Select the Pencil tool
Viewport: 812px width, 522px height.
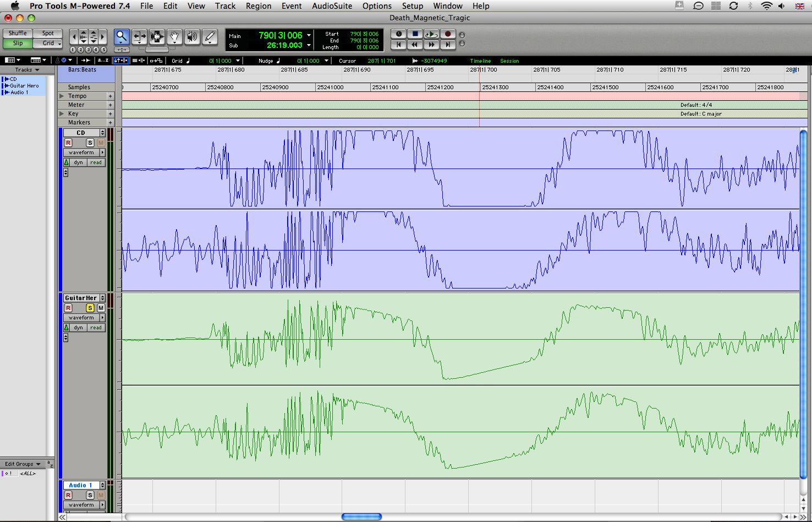[210, 37]
